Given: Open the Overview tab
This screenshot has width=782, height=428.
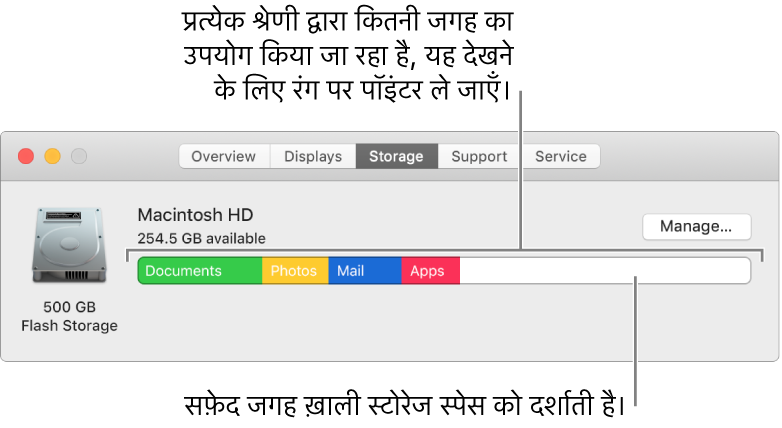Looking at the screenshot, I should click(224, 156).
